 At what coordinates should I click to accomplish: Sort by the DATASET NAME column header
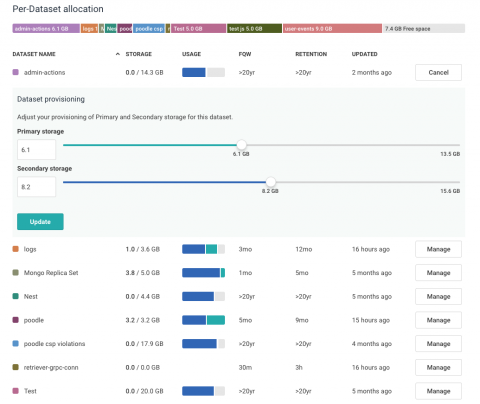pos(34,54)
